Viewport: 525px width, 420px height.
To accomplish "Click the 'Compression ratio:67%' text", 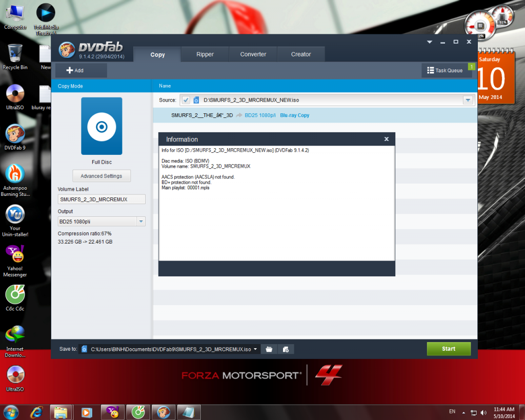I will pos(85,233).
